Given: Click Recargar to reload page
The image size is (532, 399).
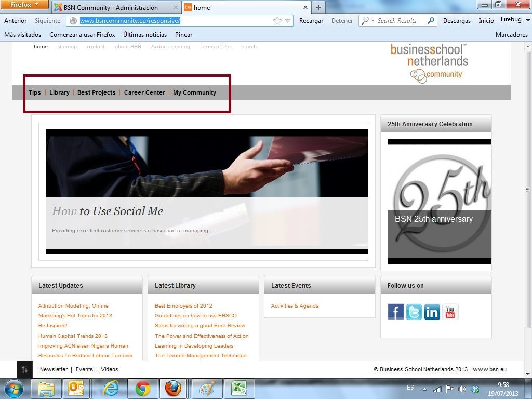Looking at the screenshot, I should coord(311,21).
